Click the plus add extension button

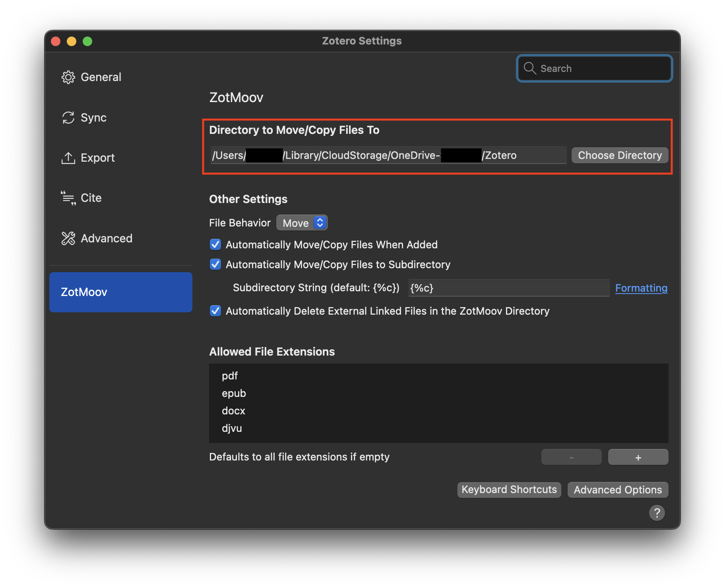(638, 457)
